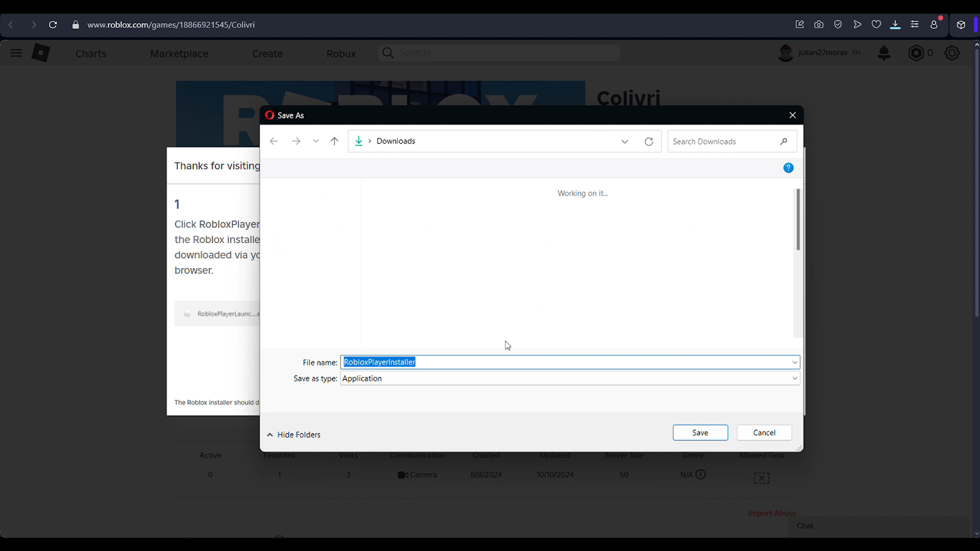
Task: Go back in browser history
Action: [x=11, y=24]
